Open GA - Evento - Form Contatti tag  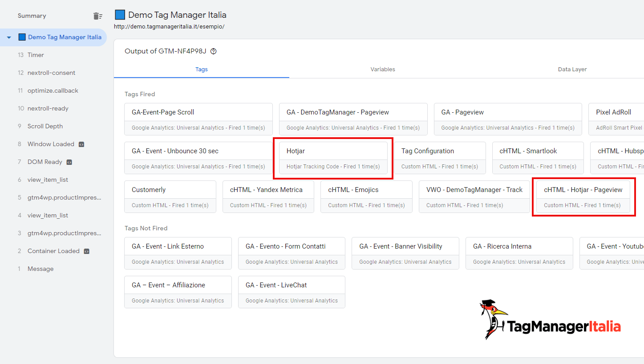coord(292,253)
